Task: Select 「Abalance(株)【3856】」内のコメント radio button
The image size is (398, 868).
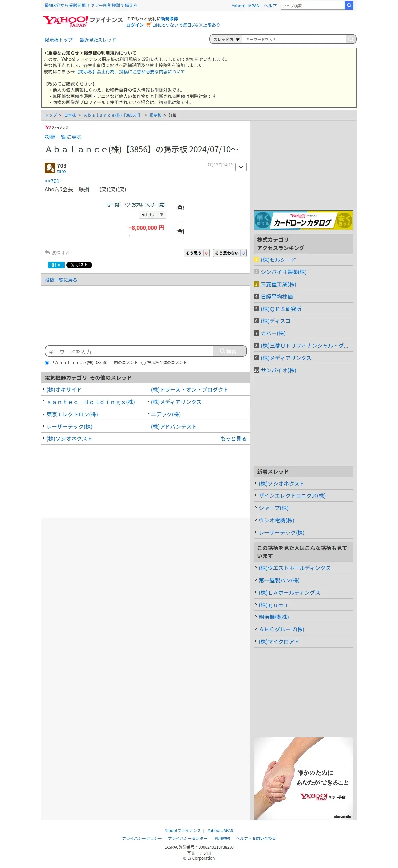Action: click(x=47, y=363)
